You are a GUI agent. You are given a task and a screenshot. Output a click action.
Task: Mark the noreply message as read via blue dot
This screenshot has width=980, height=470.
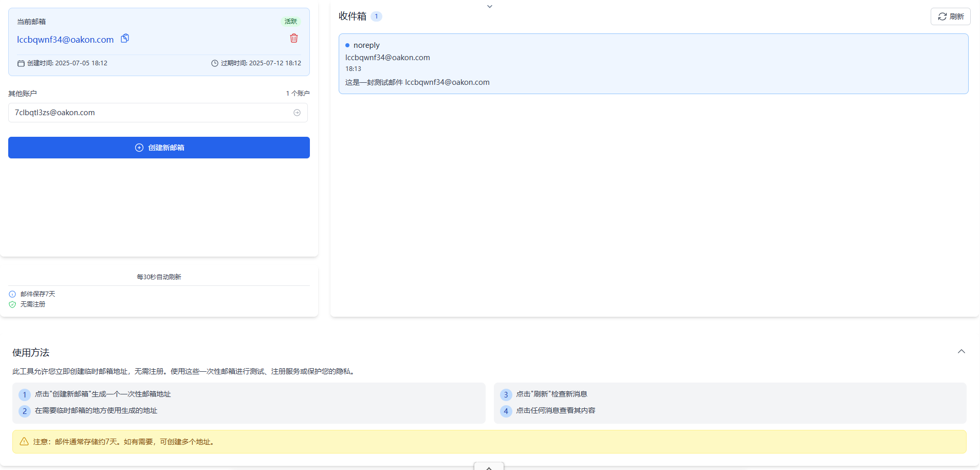347,45
